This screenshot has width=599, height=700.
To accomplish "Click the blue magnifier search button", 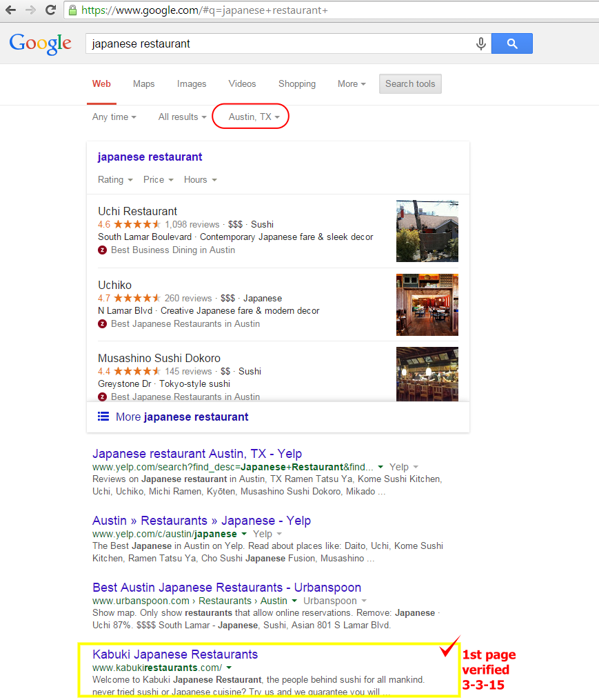I will click(512, 43).
